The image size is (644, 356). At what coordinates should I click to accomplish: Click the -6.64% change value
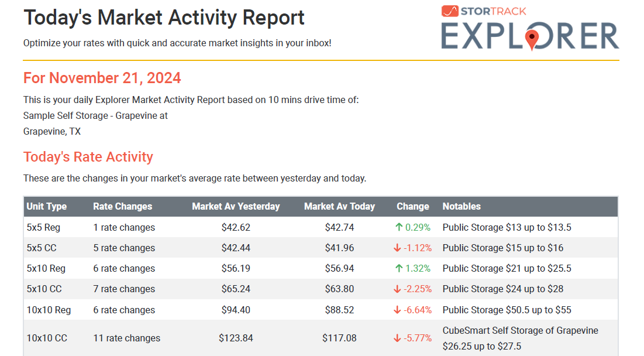point(418,310)
